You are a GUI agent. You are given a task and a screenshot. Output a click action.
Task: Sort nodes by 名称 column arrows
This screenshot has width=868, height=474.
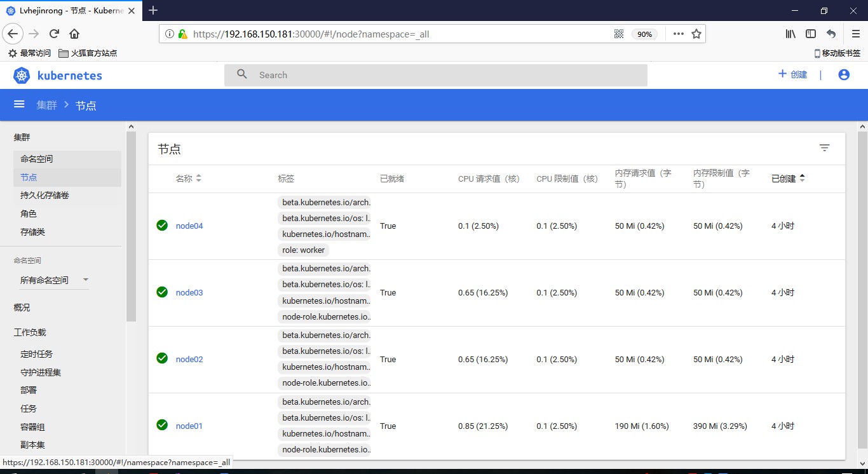point(198,179)
